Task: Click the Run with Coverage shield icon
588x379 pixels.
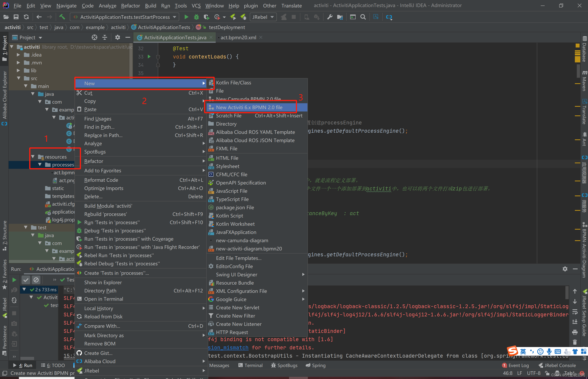Action: coord(206,17)
